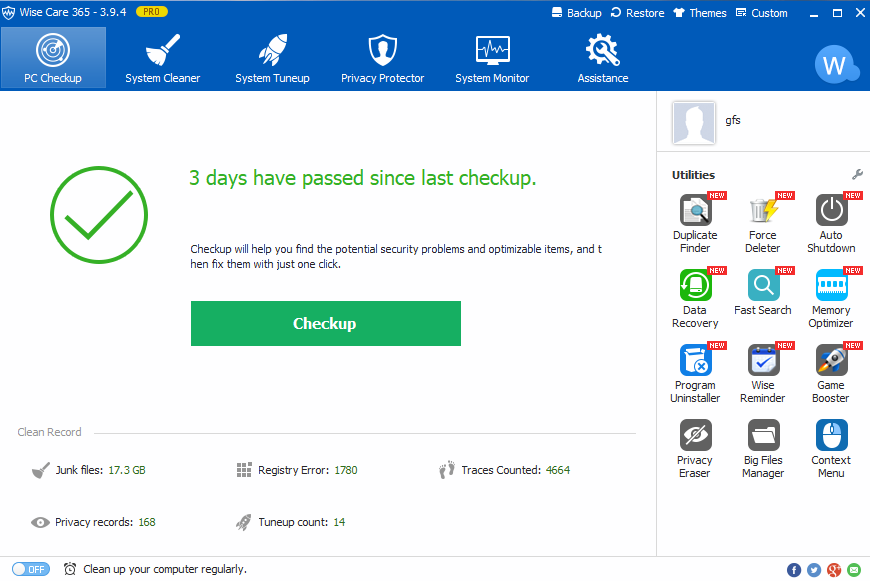The image size is (870, 581).
Task: Click the Registry Error 1780 value
Action: (x=346, y=470)
